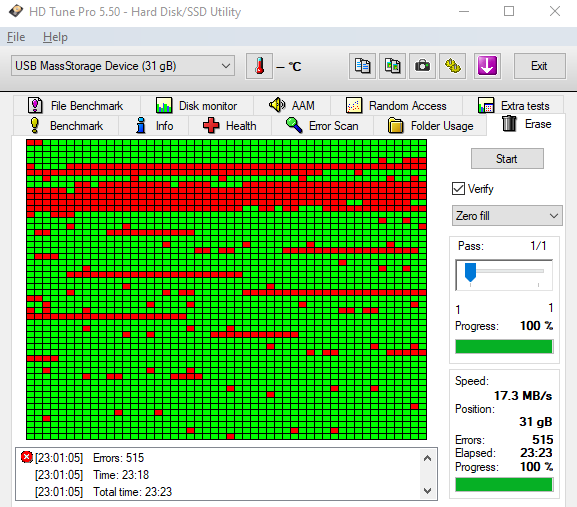The height and width of the screenshot is (507, 577).
Task: Open the USB MassStorage Device dropdown
Action: 123,66
